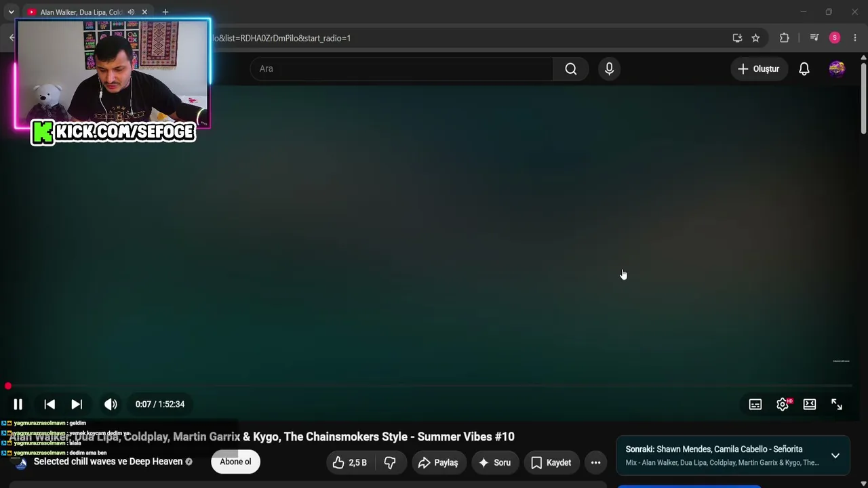
Task: Toggle the player fullscreen mode
Action: pos(837,404)
